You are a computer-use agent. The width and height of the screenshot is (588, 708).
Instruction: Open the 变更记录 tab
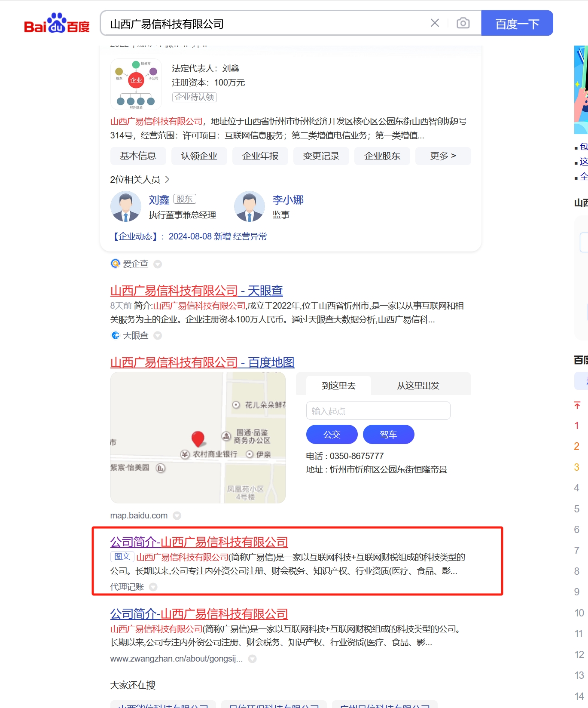point(321,156)
